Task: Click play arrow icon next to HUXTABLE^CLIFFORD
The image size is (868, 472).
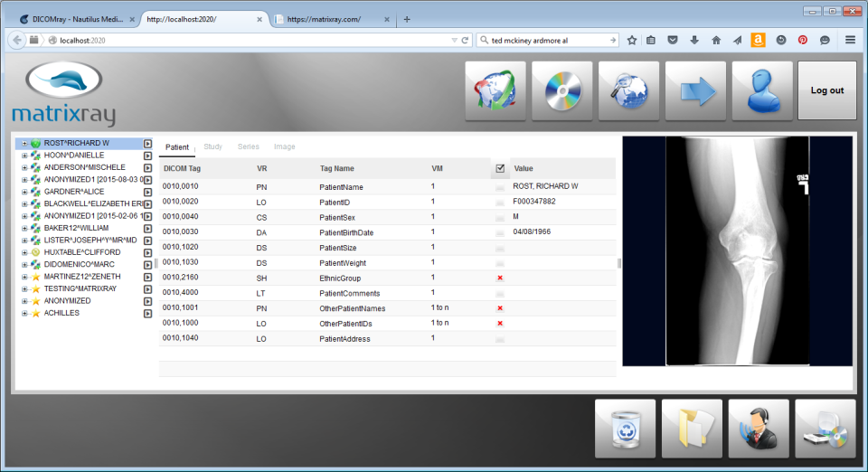Action: (147, 253)
